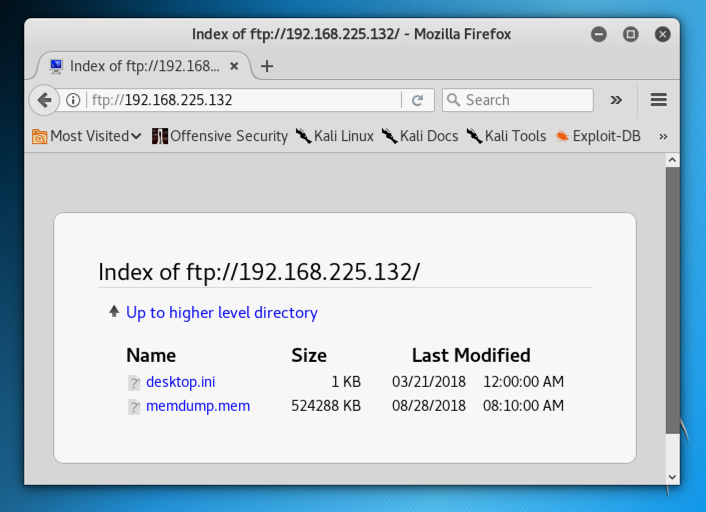
Task: Click the vertical scrollbar down arrow
Action: click(672, 477)
